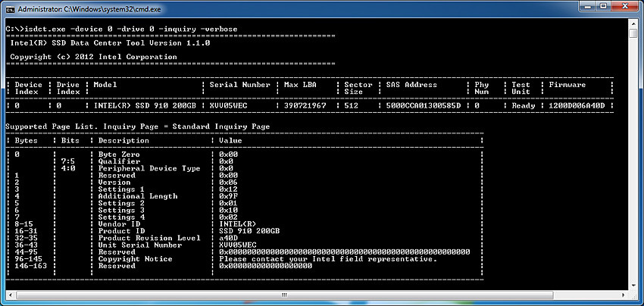
Task: Click the horizontal scrollbar left arrow
Action: point(10,295)
